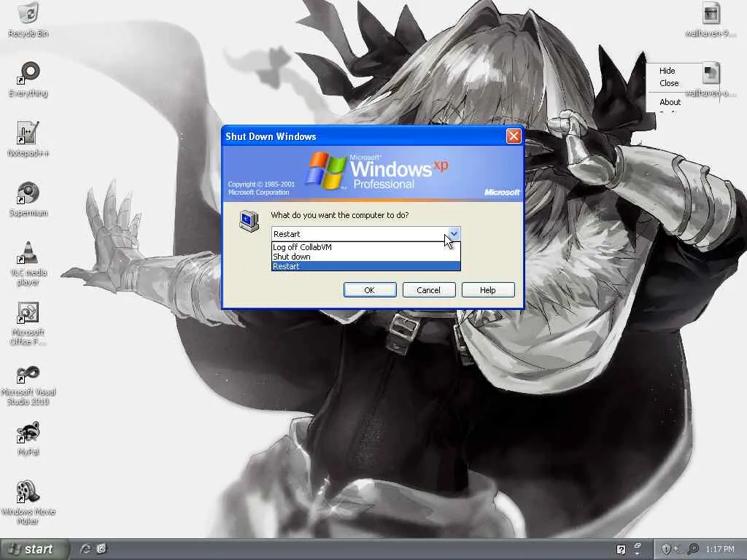Select the second wallhaven image file icon
The width and height of the screenshot is (747, 560).
(711, 74)
